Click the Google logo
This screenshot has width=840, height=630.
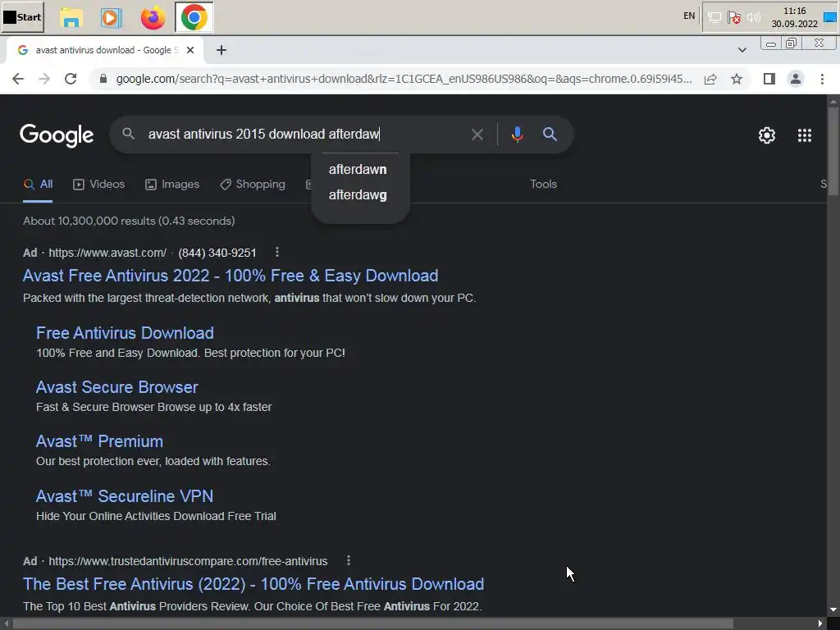(57, 135)
